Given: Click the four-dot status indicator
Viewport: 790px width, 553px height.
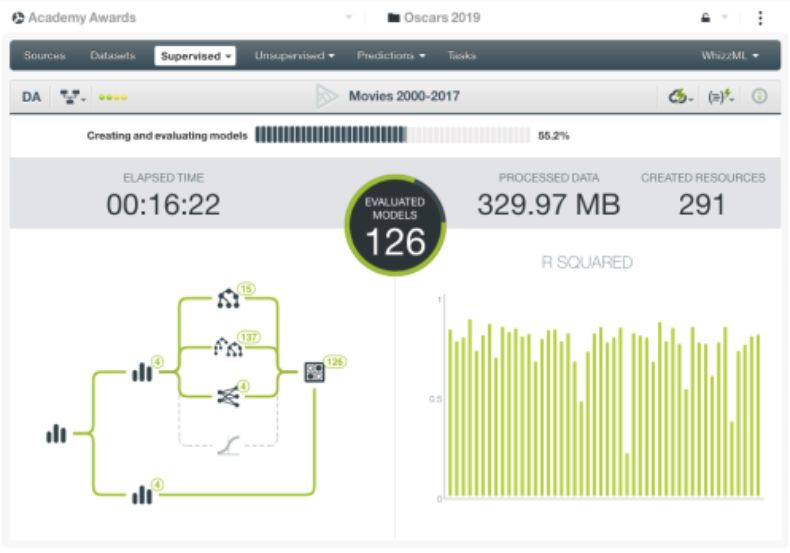Looking at the screenshot, I should click(x=113, y=97).
